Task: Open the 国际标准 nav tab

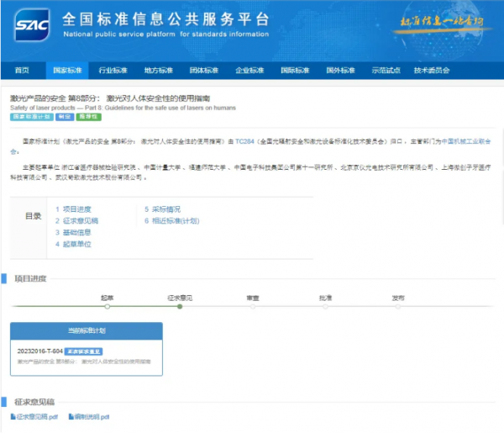Action: (x=294, y=71)
